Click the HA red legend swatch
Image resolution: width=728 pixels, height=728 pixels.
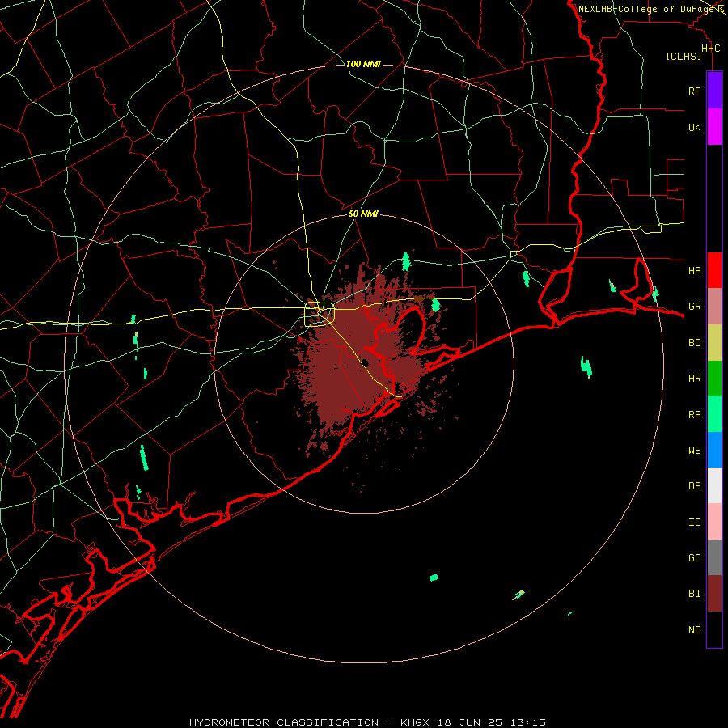tap(714, 270)
